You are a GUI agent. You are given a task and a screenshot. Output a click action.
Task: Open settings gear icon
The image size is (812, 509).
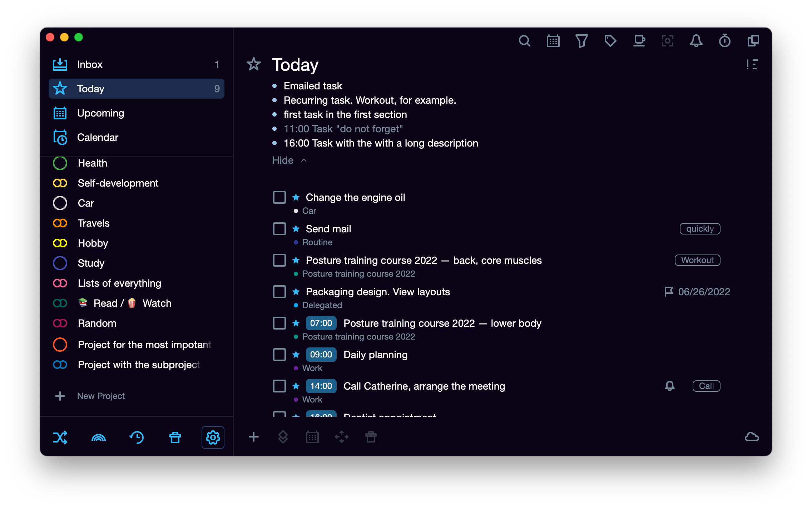click(213, 437)
